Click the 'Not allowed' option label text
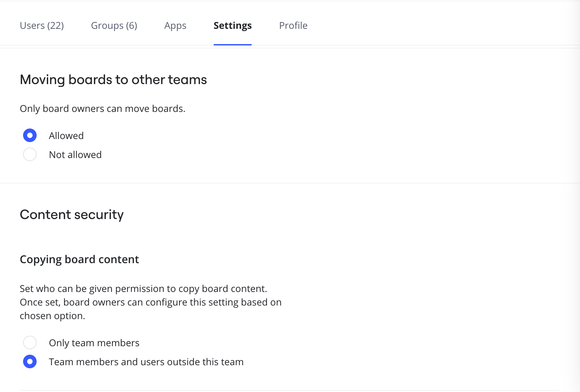 [x=75, y=155]
